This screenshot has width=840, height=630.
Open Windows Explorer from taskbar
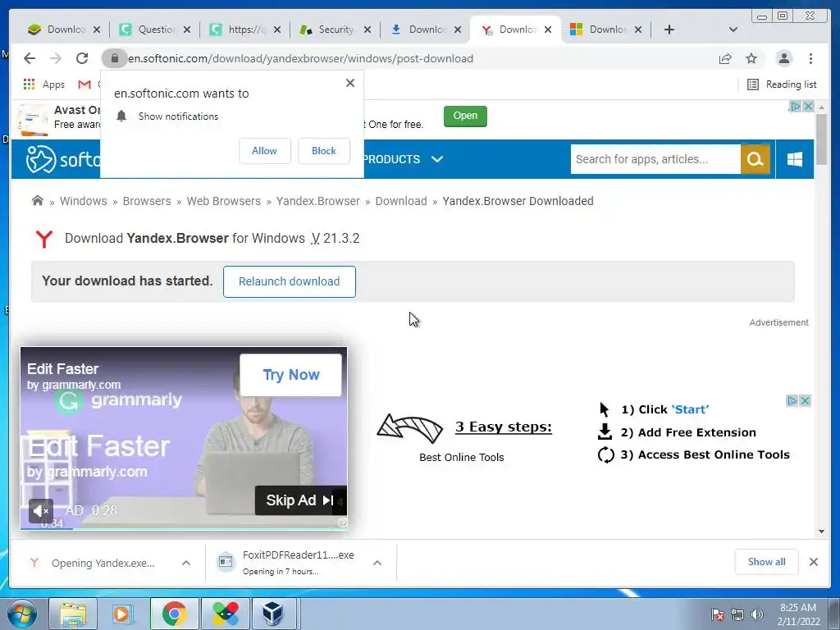tap(73, 614)
